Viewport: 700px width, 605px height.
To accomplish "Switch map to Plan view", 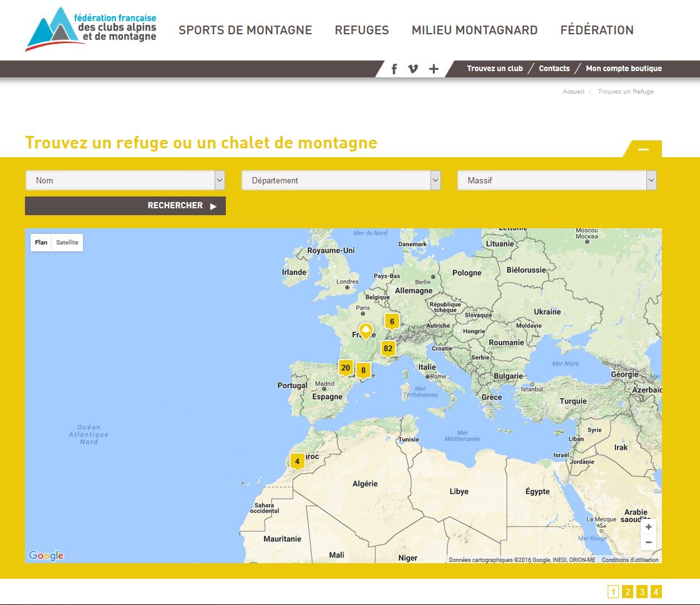I will [41, 242].
